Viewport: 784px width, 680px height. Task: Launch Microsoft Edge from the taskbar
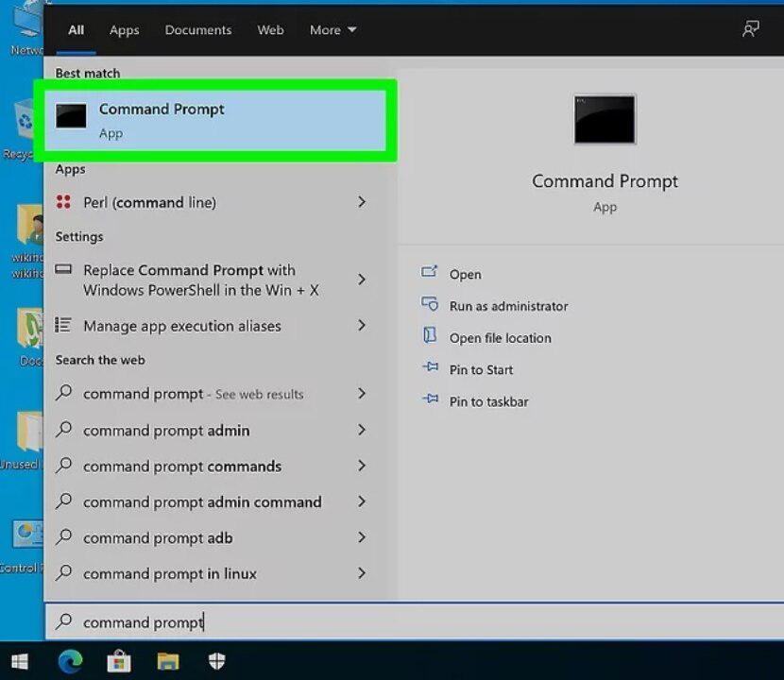(x=71, y=661)
